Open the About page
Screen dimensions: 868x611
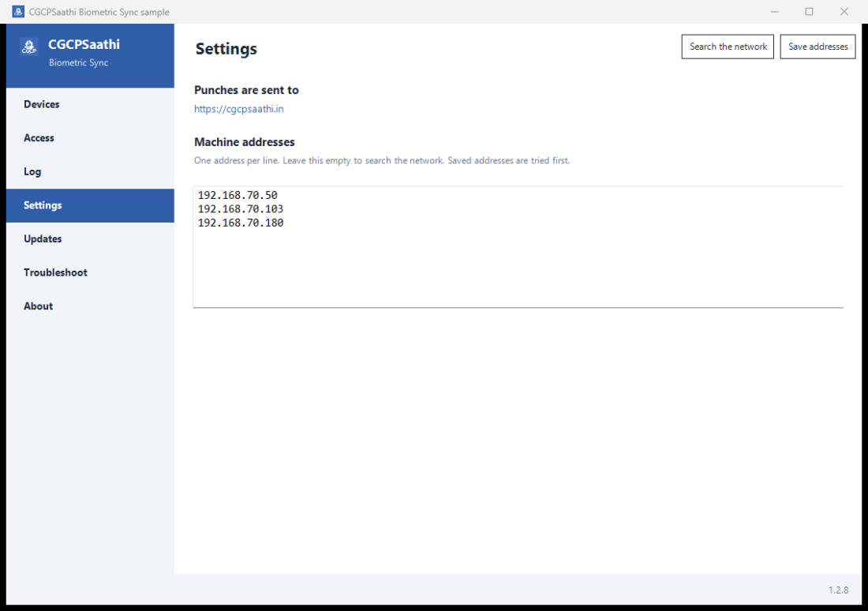click(x=90, y=306)
